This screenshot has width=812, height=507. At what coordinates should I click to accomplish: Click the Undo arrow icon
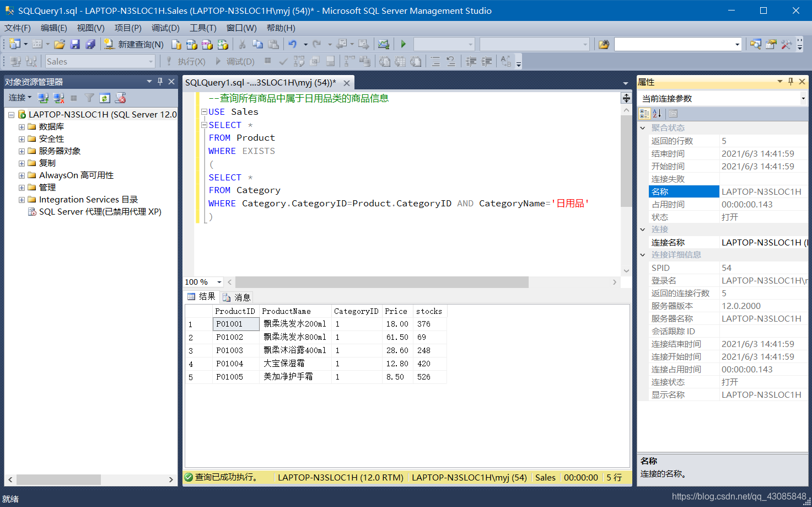pyautogui.click(x=293, y=44)
